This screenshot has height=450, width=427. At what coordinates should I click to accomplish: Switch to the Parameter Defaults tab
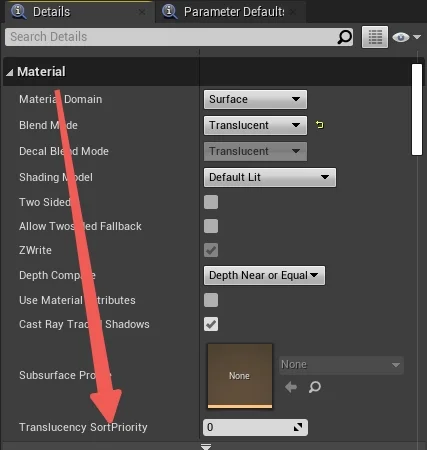(230, 12)
